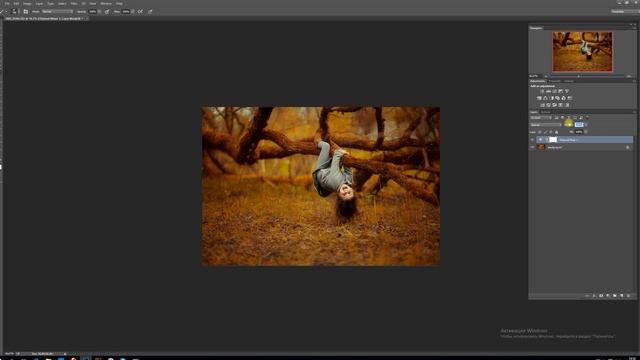Add a Color Lookup adjustment
Screen dimensions: 640x360
(x=569, y=98)
